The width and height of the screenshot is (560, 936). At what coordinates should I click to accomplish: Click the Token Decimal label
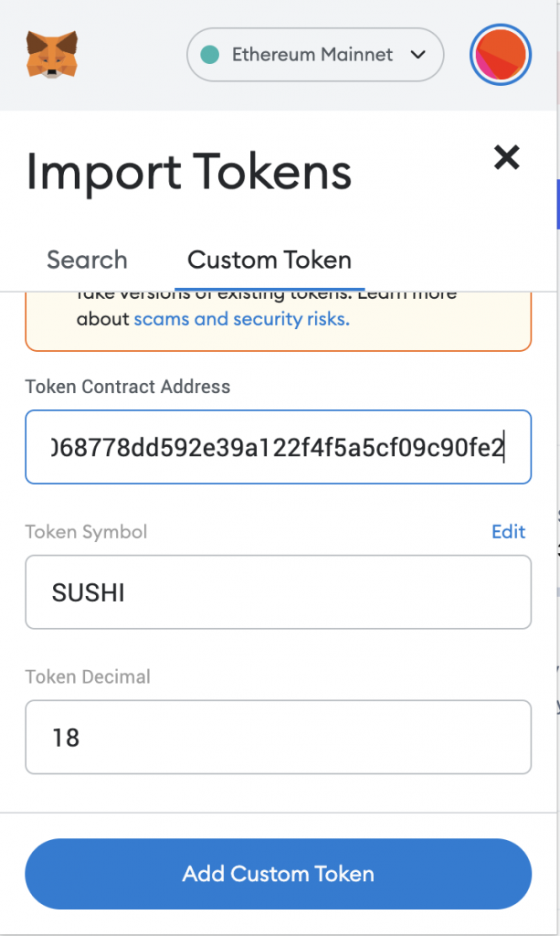[86, 676]
